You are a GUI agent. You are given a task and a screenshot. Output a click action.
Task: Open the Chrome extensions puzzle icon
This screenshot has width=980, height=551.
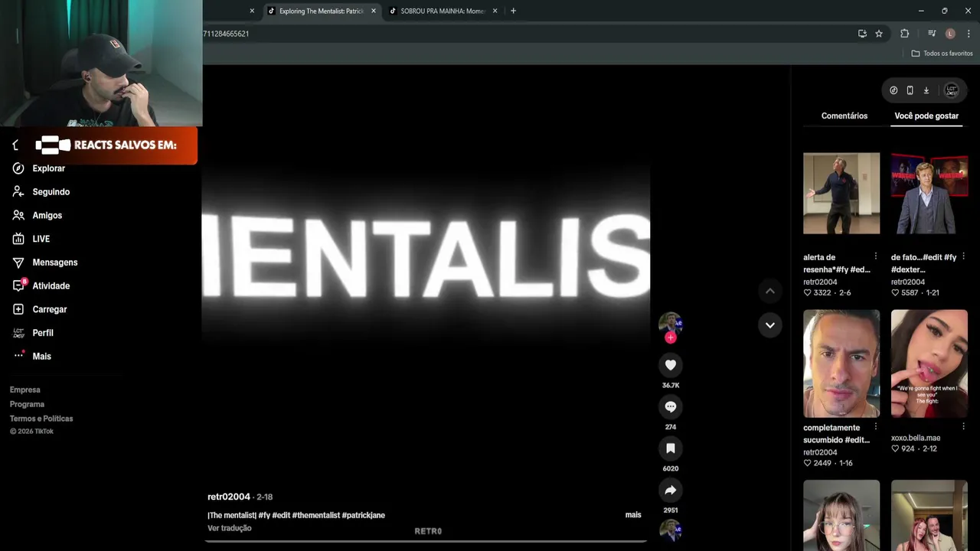pos(904,34)
